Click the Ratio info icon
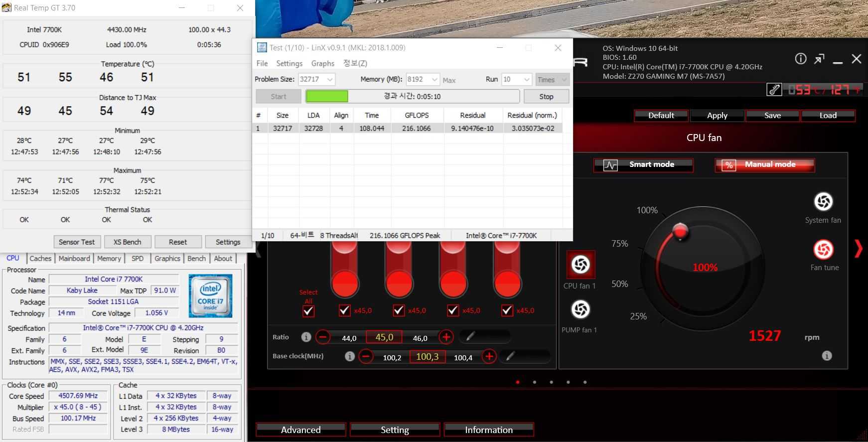Viewport: 868px width, 442px height. [306, 337]
